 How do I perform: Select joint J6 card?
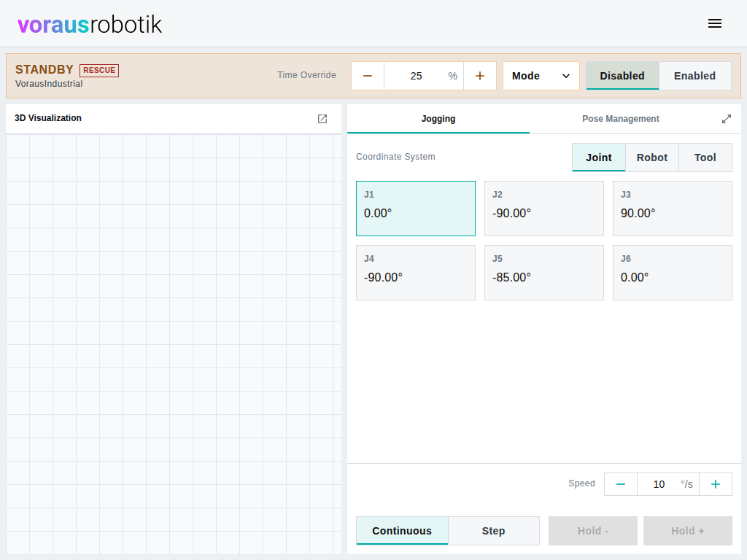[x=672, y=273]
